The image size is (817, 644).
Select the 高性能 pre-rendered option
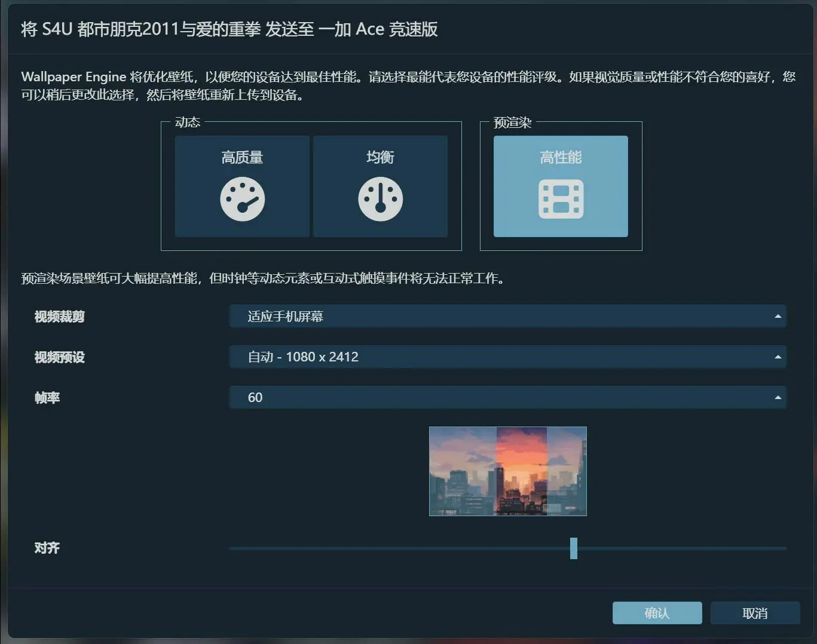click(x=561, y=186)
